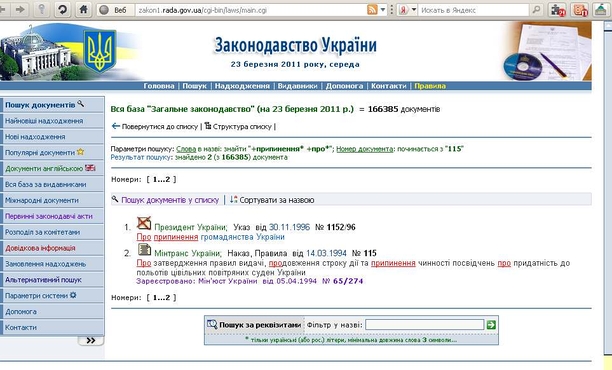Click the sort icon before Сортувати за назвою
The image size is (612, 370).
click(x=233, y=199)
